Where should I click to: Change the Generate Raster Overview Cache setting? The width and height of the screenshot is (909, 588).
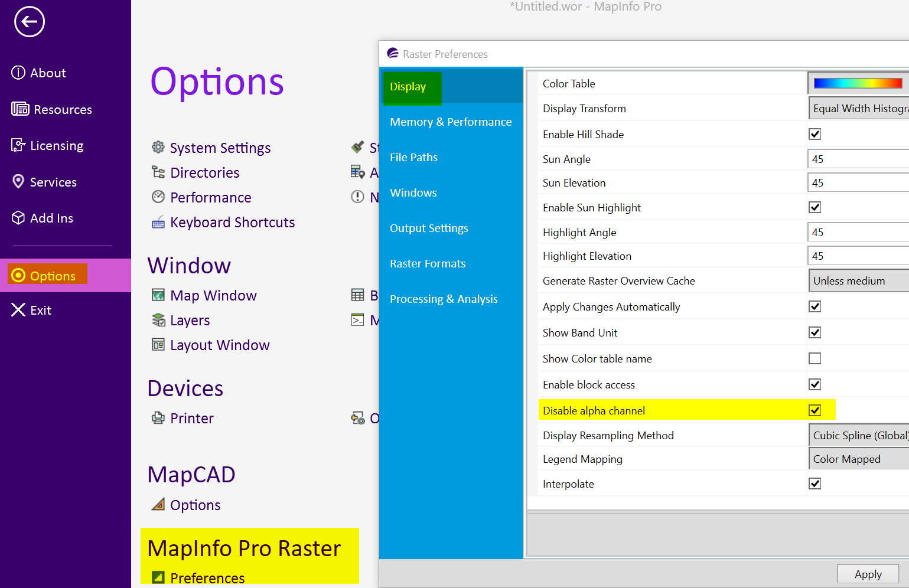click(858, 280)
